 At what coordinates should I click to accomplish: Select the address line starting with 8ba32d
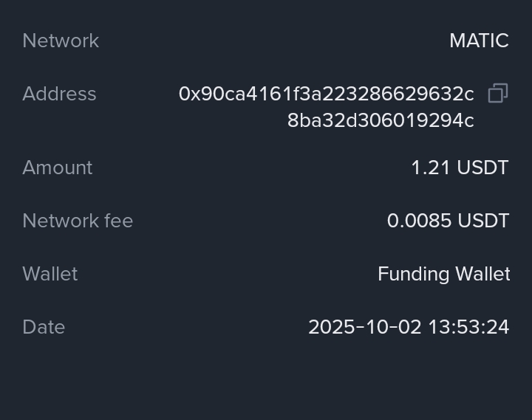point(381,120)
